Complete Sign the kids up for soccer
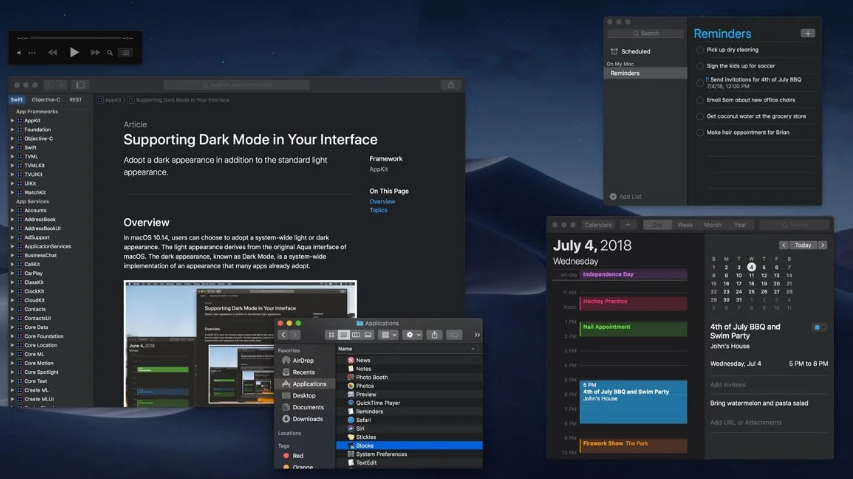The image size is (853, 479). point(700,66)
